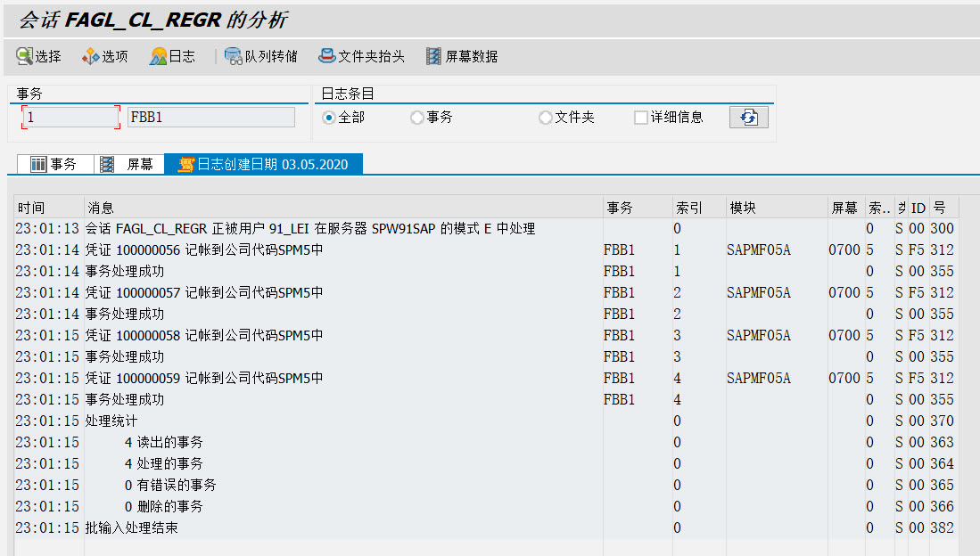Click the 消息 column header
This screenshot has width=980, height=556.
click(100, 207)
